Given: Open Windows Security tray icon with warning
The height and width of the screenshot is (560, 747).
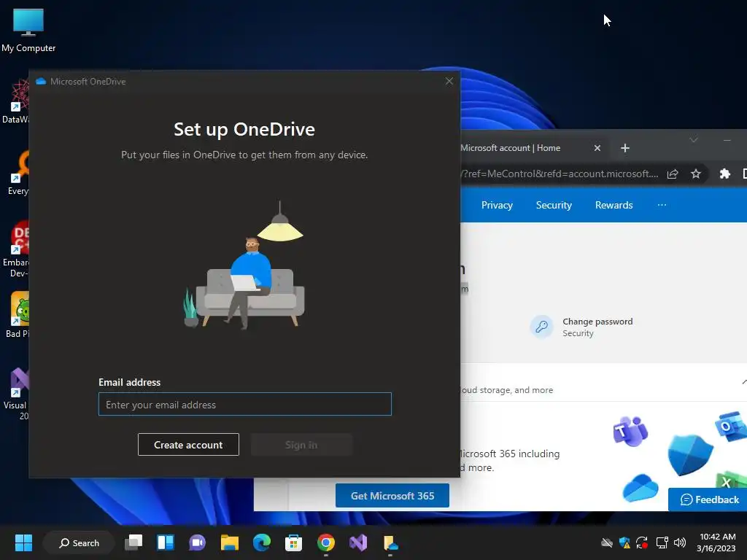Looking at the screenshot, I should pos(624,542).
